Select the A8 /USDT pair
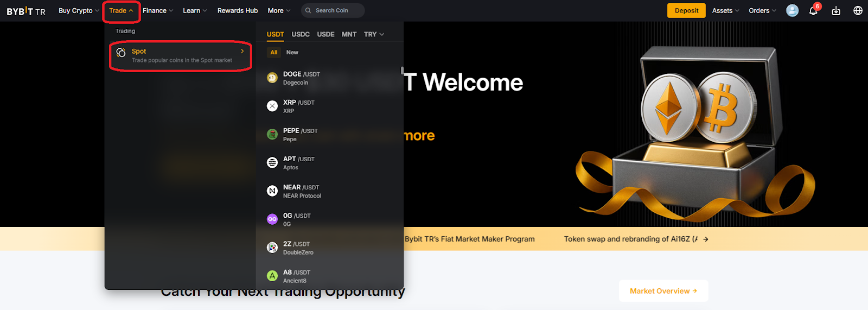Viewport: 868px width, 310px height. (x=330, y=276)
